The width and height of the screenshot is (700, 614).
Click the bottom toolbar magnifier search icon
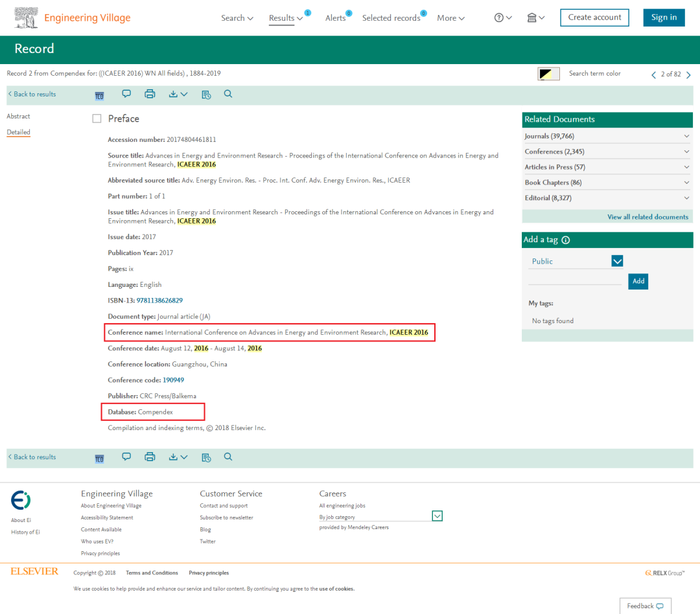(x=228, y=457)
